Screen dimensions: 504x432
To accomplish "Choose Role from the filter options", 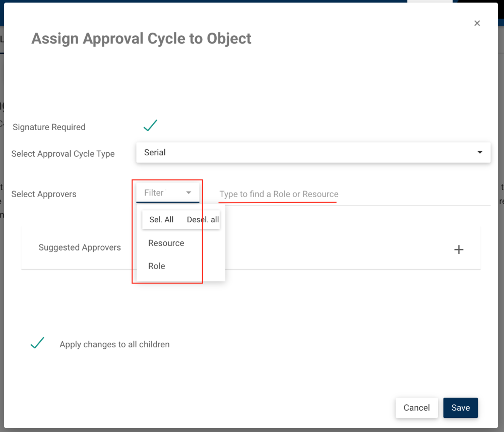I will point(157,266).
